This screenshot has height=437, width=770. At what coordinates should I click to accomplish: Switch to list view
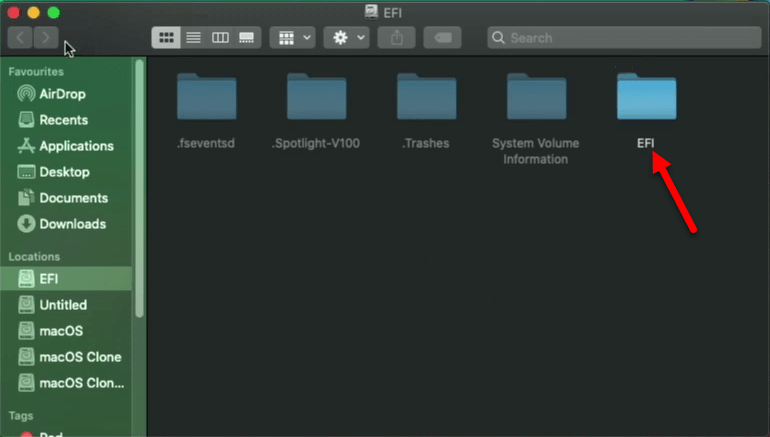[x=193, y=38]
